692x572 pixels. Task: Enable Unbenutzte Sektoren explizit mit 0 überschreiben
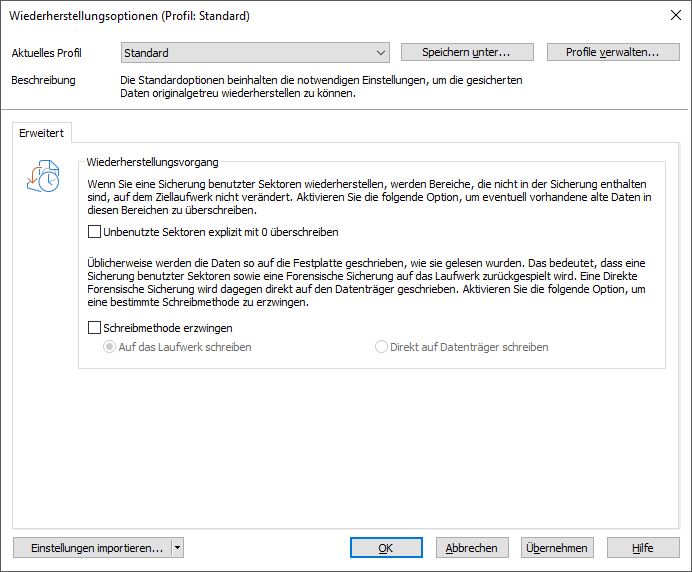(x=94, y=232)
